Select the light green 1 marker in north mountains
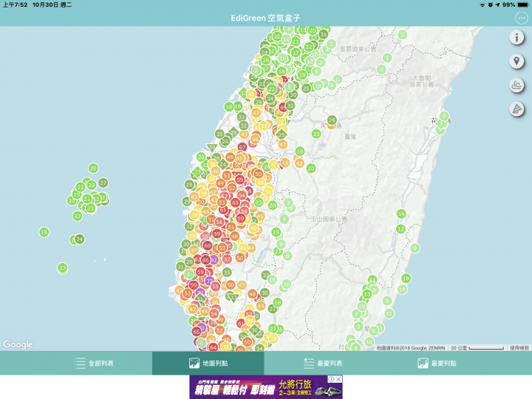The height and width of the screenshot is (399, 532). [387, 58]
